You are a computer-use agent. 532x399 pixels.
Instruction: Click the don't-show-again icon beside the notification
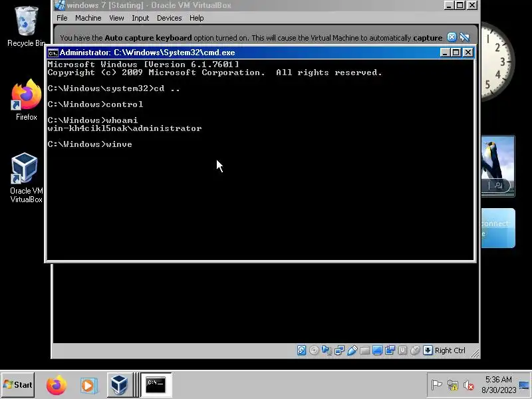464,37
